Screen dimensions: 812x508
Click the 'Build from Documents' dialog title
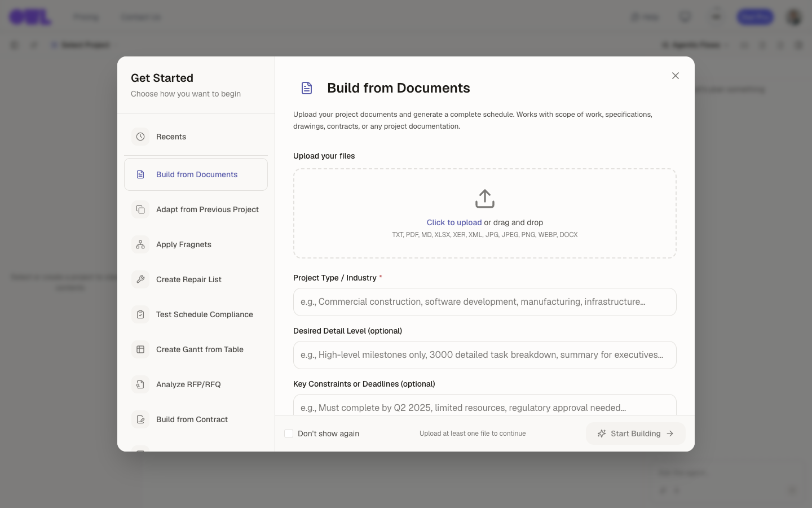pyautogui.click(x=399, y=88)
